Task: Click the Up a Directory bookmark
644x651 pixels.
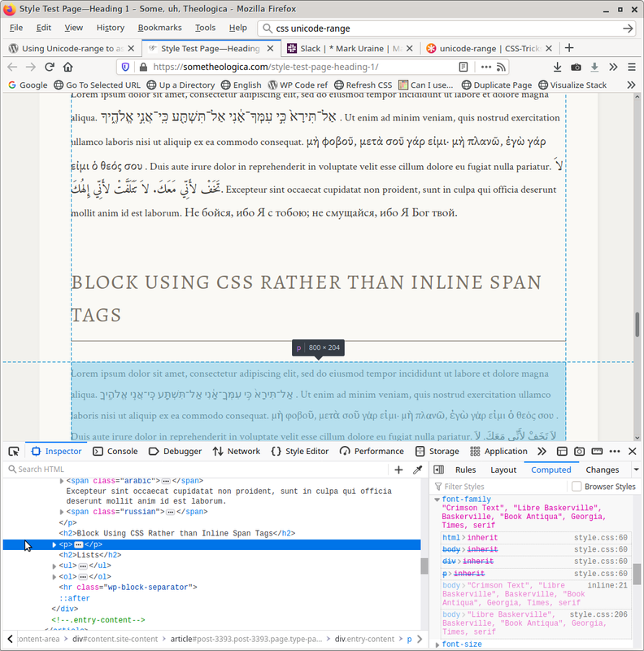Action: tap(181, 85)
